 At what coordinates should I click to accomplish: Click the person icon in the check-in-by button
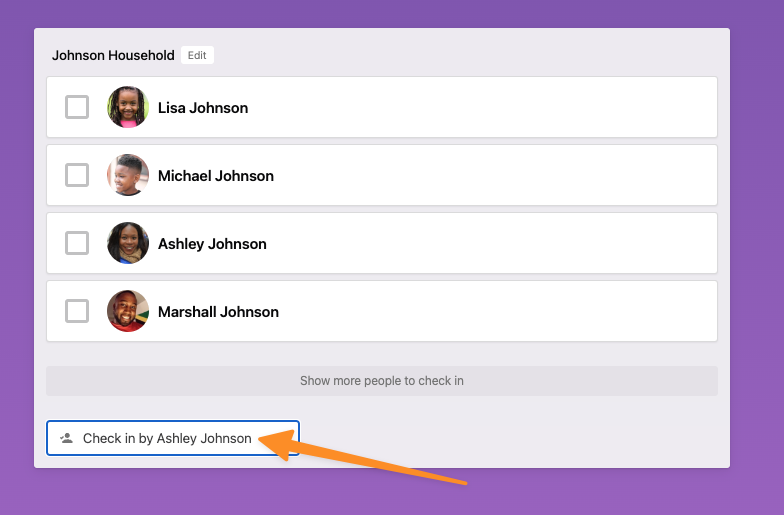point(67,438)
